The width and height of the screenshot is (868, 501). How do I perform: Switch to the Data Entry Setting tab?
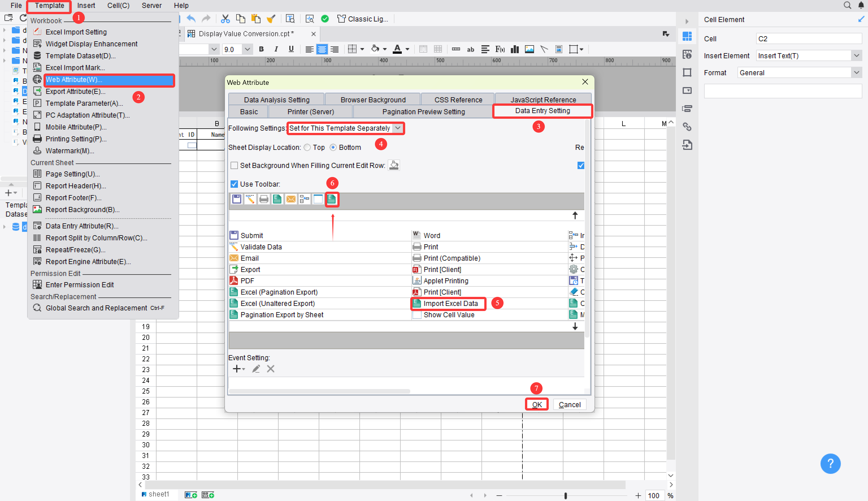[x=542, y=111]
